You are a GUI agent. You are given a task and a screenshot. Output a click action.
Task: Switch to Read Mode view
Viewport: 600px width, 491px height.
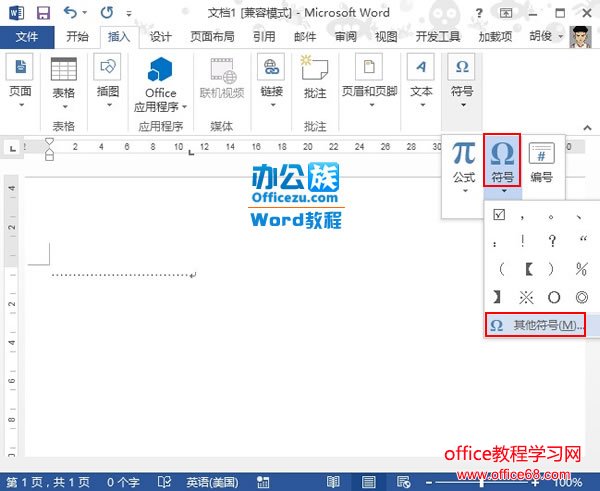point(333,482)
